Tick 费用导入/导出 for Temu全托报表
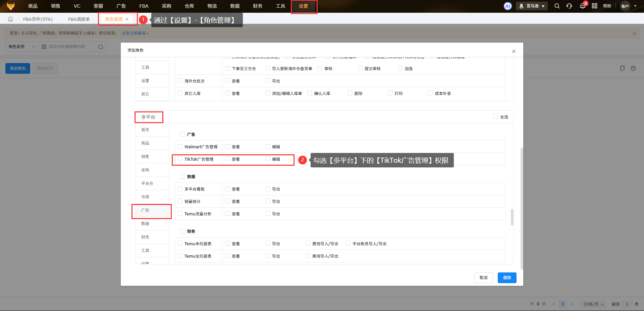 coord(308,256)
